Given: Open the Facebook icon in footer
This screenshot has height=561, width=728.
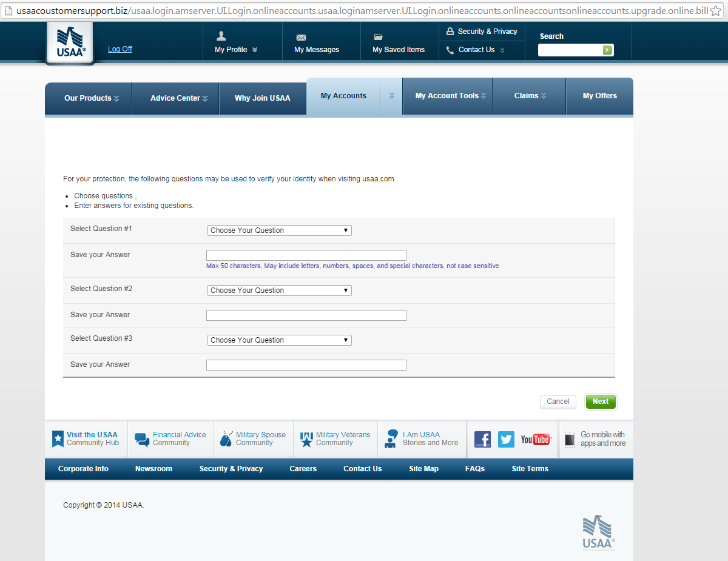Looking at the screenshot, I should click(482, 439).
